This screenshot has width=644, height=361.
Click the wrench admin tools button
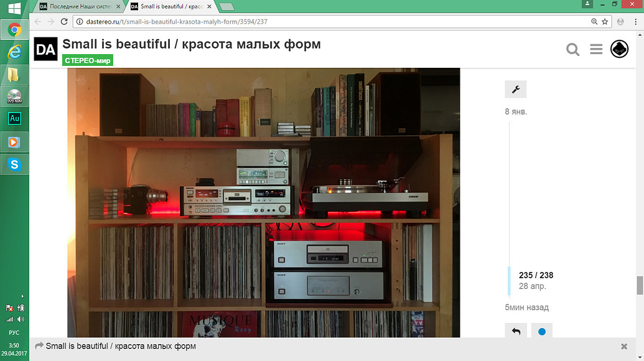pyautogui.click(x=515, y=89)
